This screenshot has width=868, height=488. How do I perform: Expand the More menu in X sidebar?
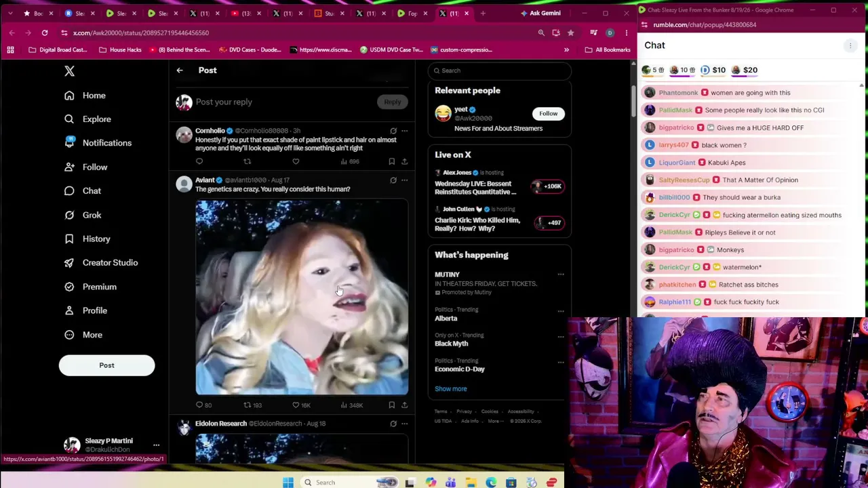tap(83, 335)
